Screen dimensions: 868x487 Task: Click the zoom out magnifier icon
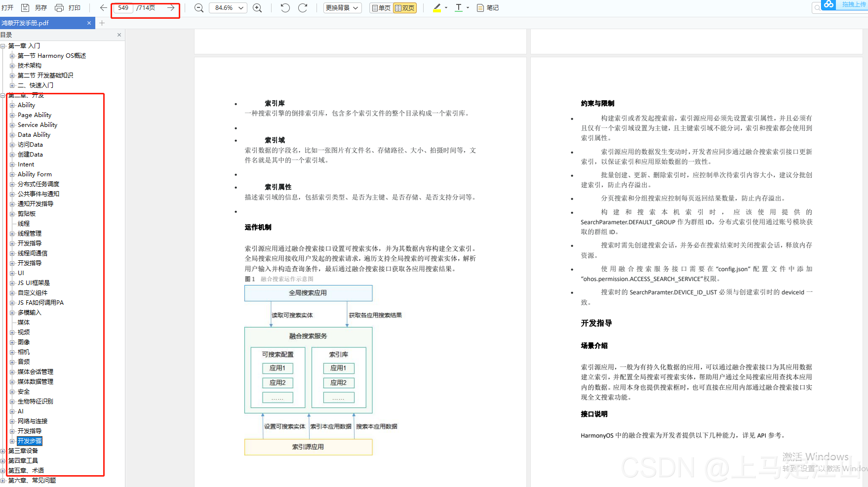pyautogui.click(x=199, y=8)
